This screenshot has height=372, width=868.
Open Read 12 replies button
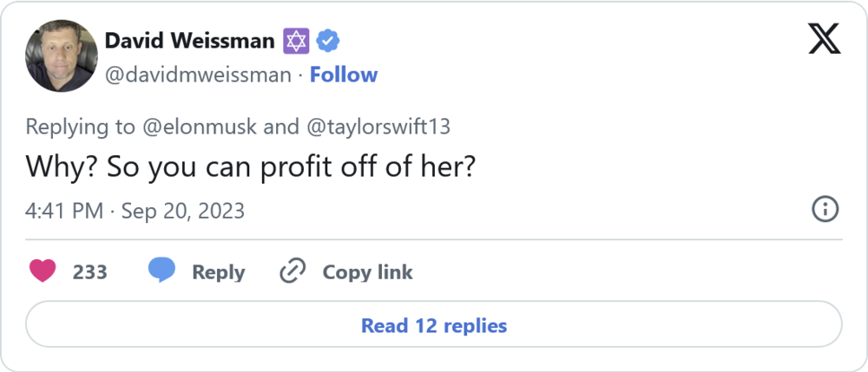pos(434,325)
